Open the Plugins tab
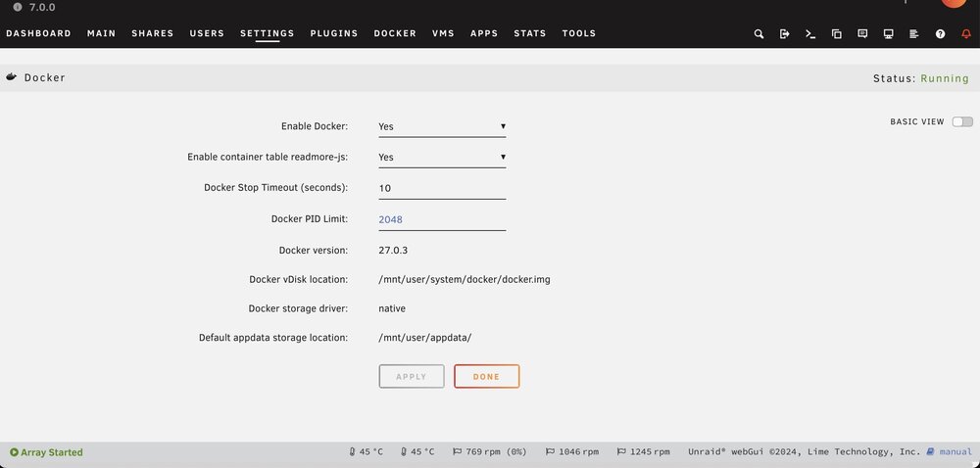The width and height of the screenshot is (980, 468). click(334, 33)
